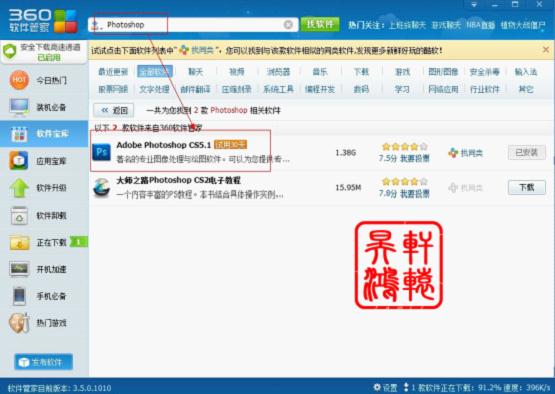555x394 pixels.
Task: Open 设置 gear in status bar
Action: point(385,387)
